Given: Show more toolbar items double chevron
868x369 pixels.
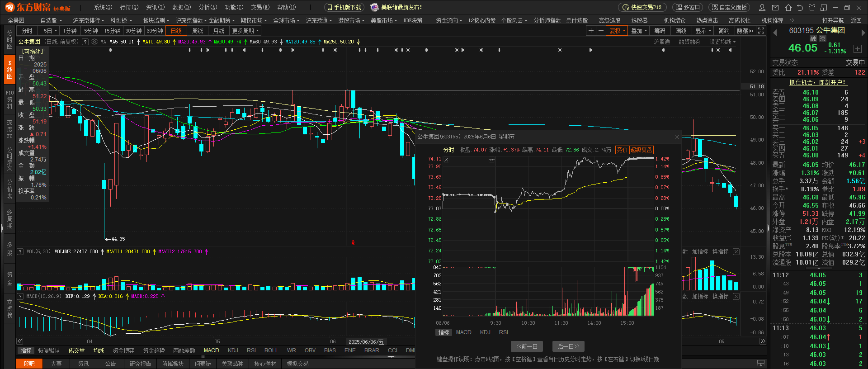Looking at the screenshot, I should 792,20.
